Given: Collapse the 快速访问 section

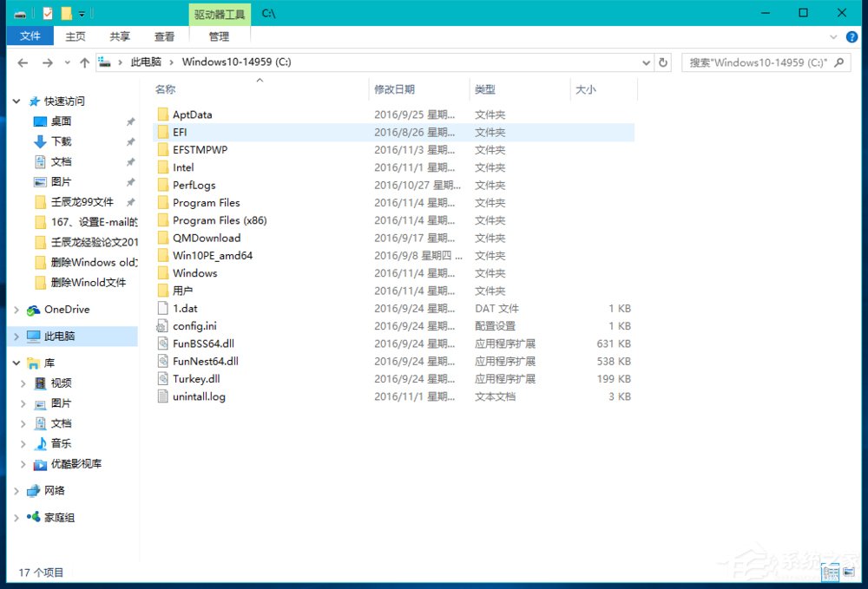Looking at the screenshot, I should pos(16,101).
